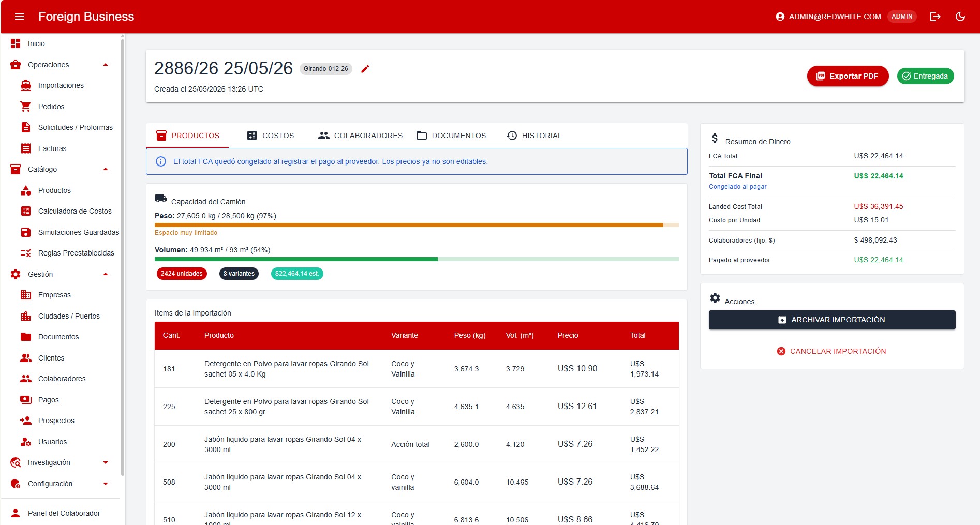Open the HISTORIAL tab

(x=534, y=136)
